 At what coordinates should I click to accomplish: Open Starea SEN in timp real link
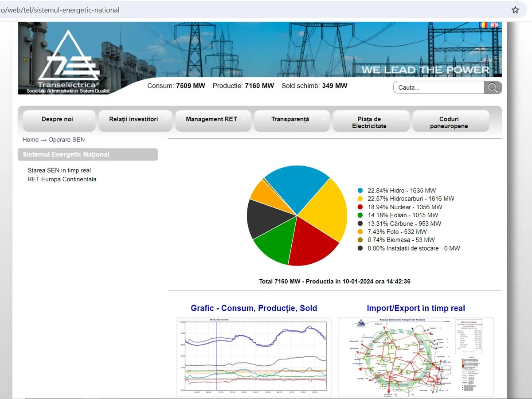tap(59, 170)
